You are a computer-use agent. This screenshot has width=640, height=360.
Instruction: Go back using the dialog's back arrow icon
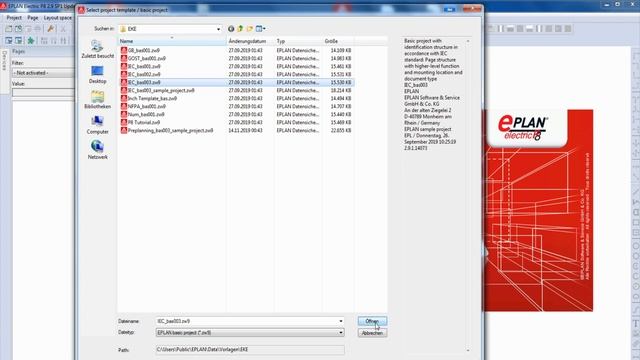point(231,29)
